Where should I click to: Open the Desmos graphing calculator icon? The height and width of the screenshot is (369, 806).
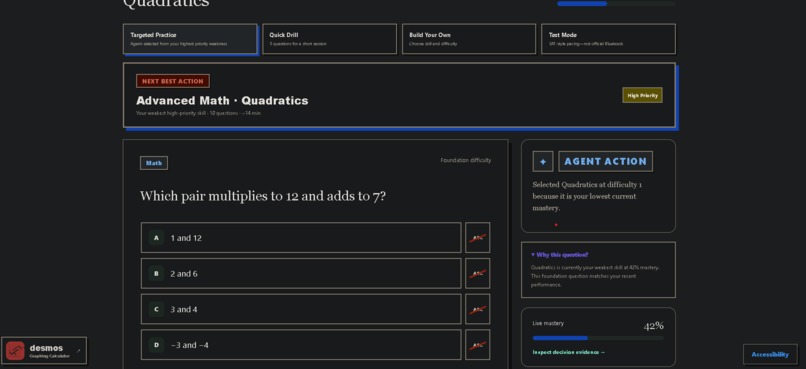[15, 351]
